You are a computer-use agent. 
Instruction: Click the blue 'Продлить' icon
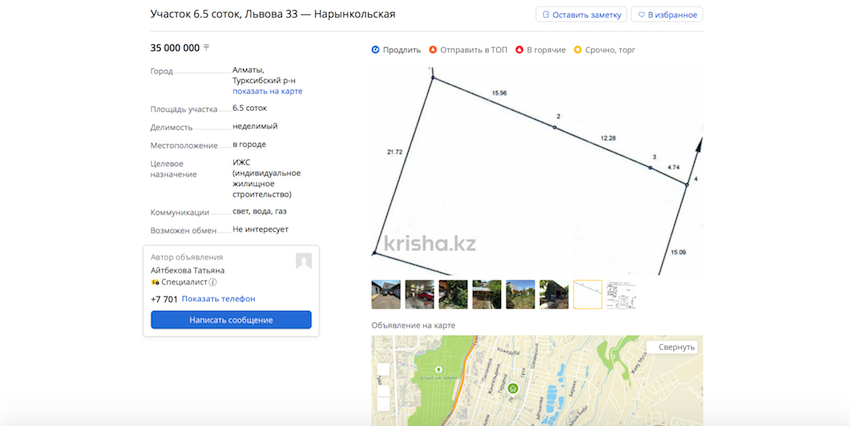click(375, 50)
